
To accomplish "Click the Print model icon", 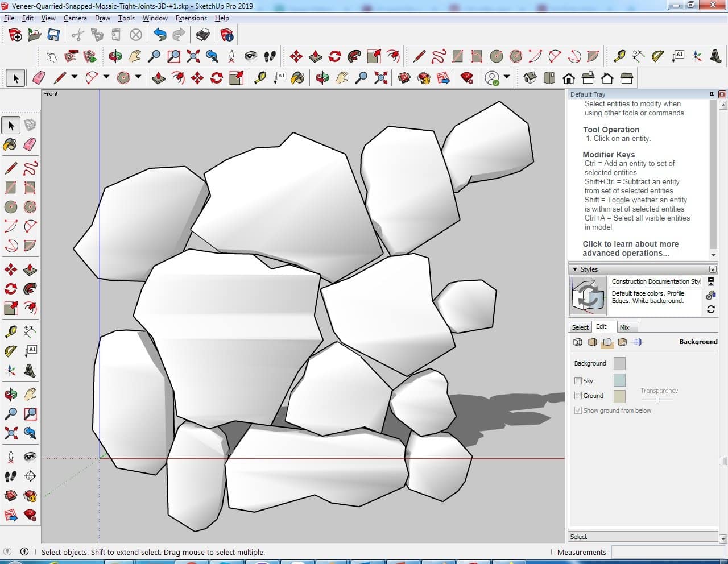I will [202, 35].
